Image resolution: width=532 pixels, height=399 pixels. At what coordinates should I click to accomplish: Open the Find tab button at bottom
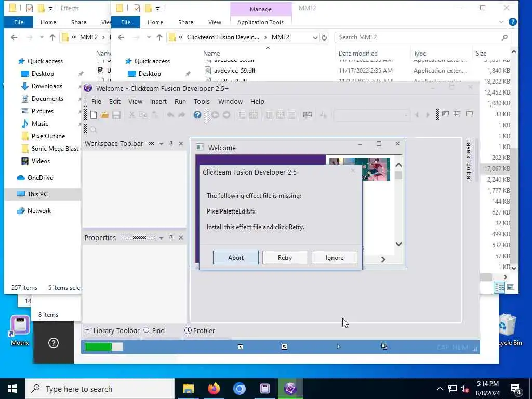(x=154, y=330)
